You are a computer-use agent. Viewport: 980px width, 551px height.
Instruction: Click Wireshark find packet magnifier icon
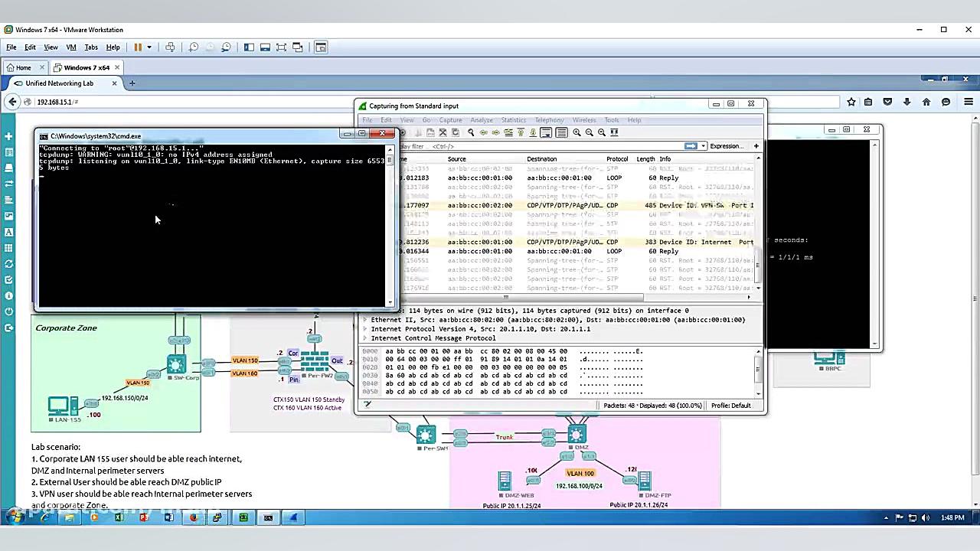tap(471, 132)
